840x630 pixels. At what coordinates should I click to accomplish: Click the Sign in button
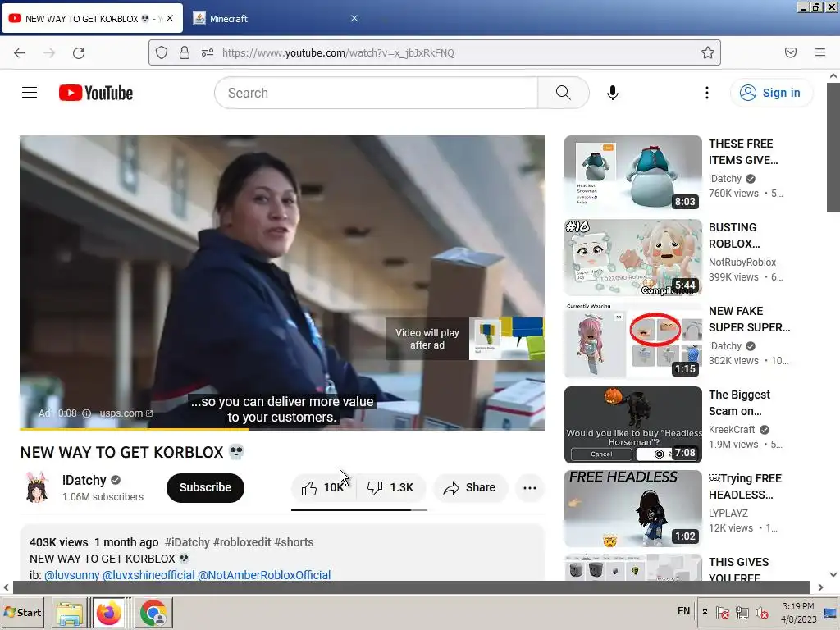tap(771, 93)
